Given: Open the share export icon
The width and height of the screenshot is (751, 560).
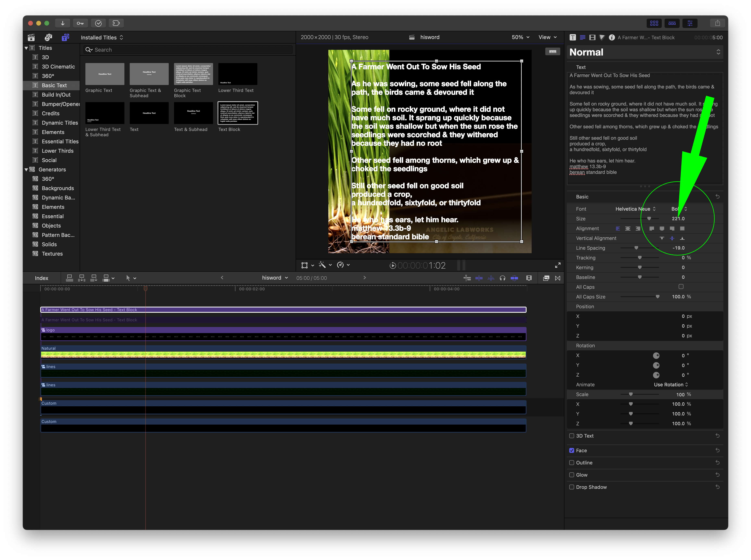Looking at the screenshot, I should click(717, 23).
